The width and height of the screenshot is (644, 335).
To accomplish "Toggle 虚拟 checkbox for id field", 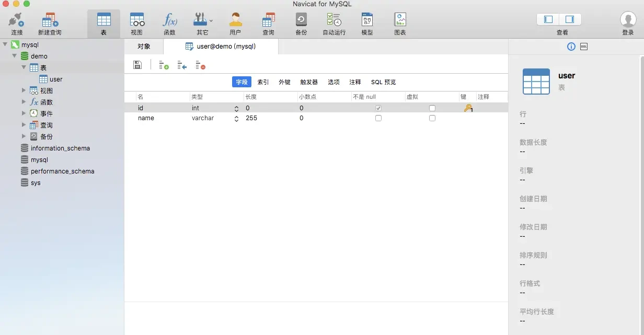I will (432, 108).
